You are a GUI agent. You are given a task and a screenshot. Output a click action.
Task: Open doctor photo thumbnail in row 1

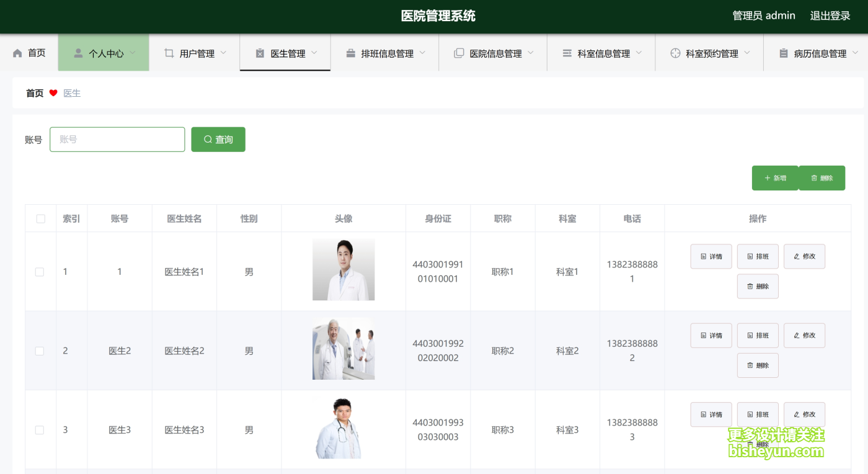343,270
